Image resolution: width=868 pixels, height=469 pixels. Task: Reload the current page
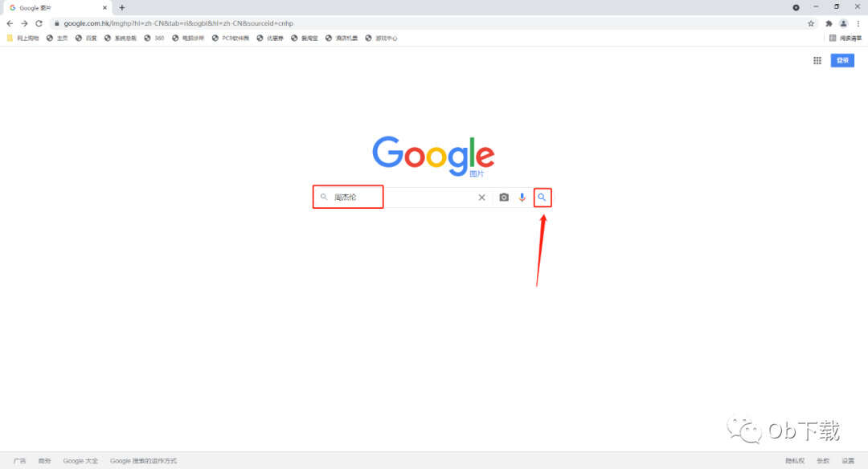pyautogui.click(x=39, y=23)
